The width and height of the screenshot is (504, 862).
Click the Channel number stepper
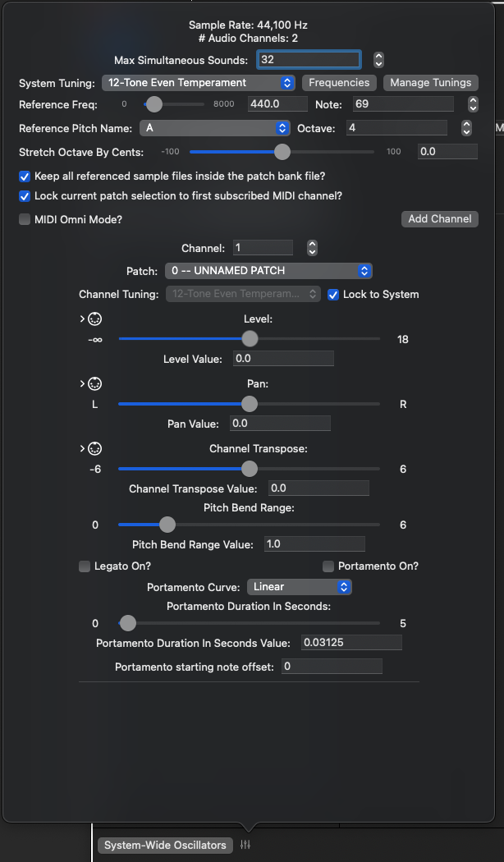312,248
